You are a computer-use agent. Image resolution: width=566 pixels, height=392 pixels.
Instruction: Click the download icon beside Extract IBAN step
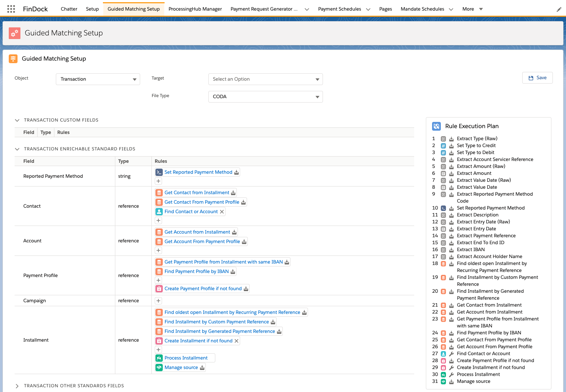click(x=451, y=249)
